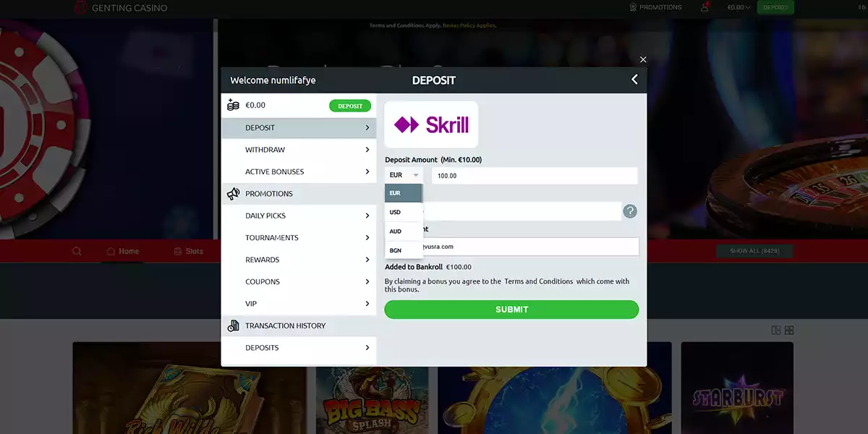This screenshot has height=434, width=868.
Task: Click the green Deposit button in sidebar
Action: tap(350, 106)
